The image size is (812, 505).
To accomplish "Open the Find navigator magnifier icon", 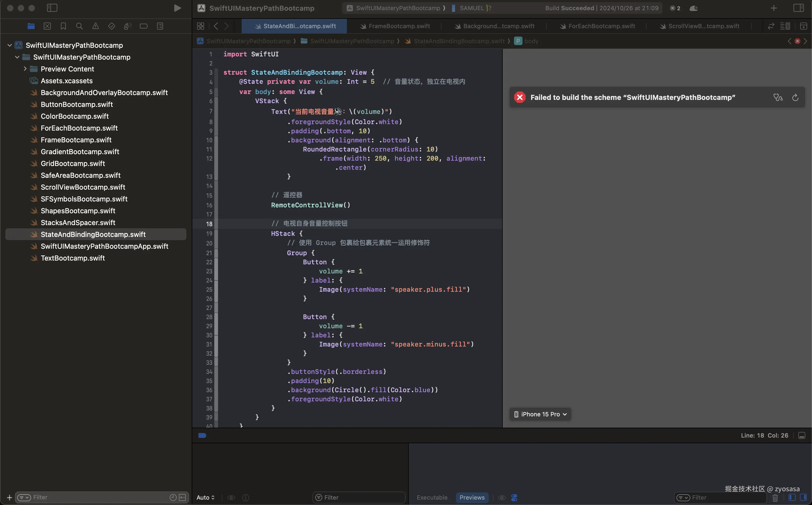I will point(79,26).
